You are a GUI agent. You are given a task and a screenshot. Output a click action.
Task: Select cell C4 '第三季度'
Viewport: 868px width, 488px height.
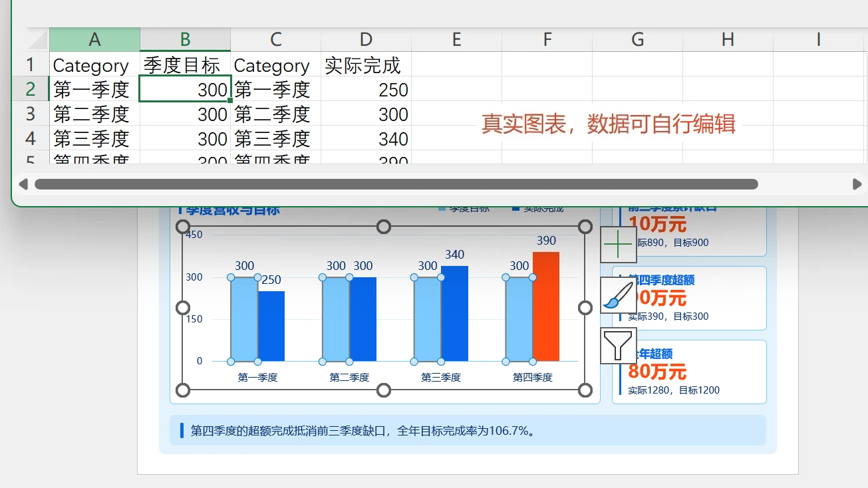pyautogui.click(x=276, y=138)
